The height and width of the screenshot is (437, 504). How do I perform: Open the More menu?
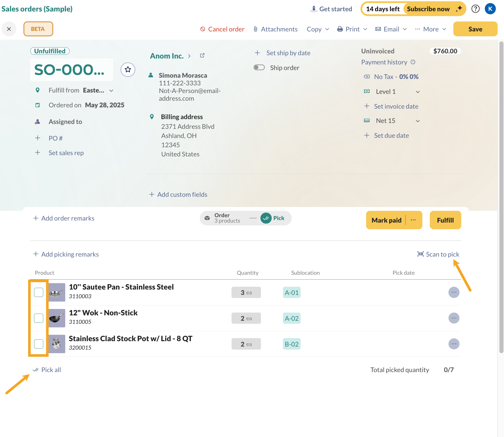[431, 29]
